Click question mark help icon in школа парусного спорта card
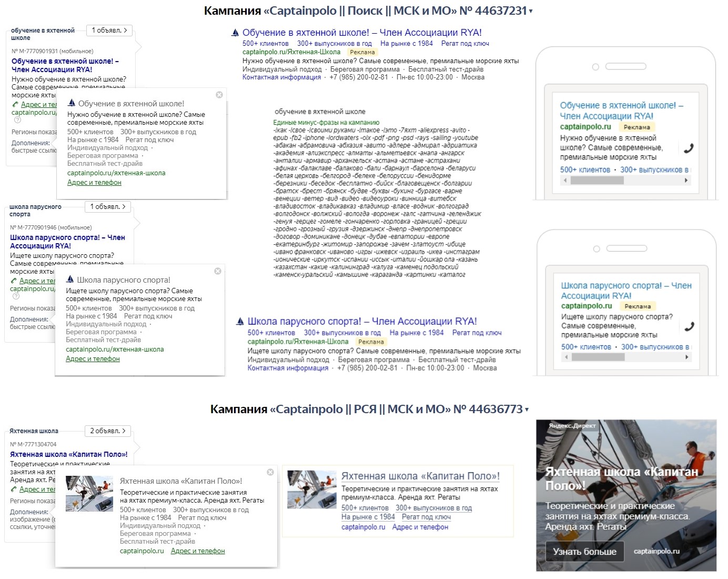 [16, 296]
